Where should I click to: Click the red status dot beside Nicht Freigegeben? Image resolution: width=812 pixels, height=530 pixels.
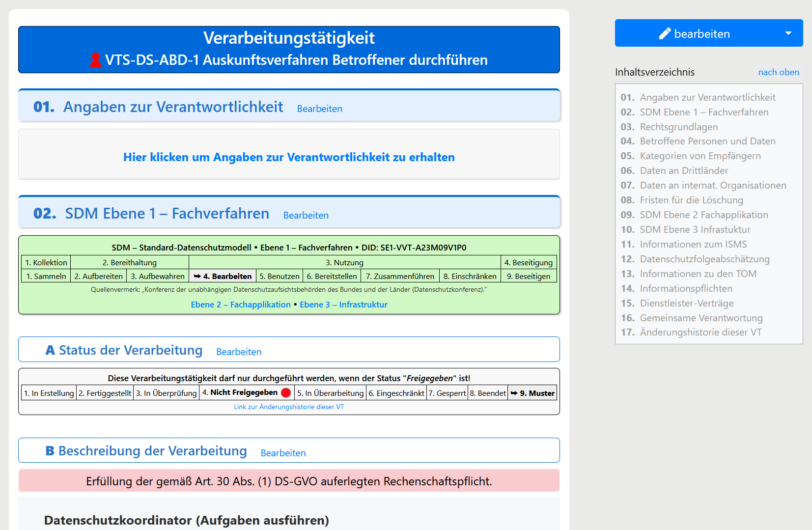(x=286, y=392)
